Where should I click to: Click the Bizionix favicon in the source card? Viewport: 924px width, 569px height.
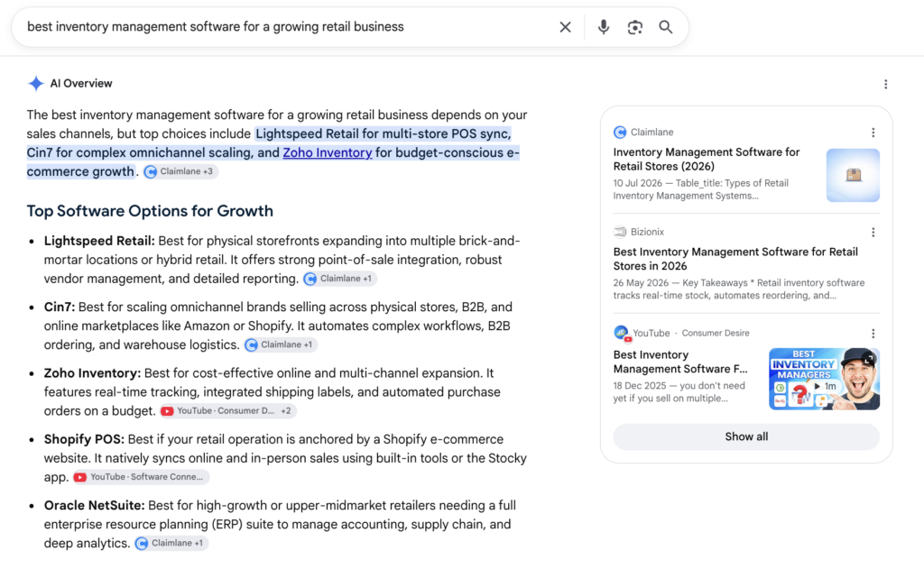point(620,232)
